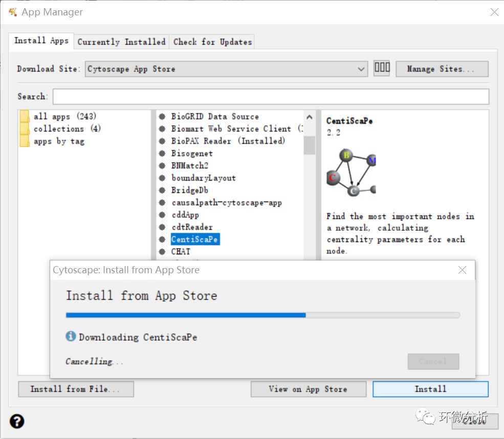504x439 pixels.
Task: Close the Install from App Store dialog
Action: 462,270
